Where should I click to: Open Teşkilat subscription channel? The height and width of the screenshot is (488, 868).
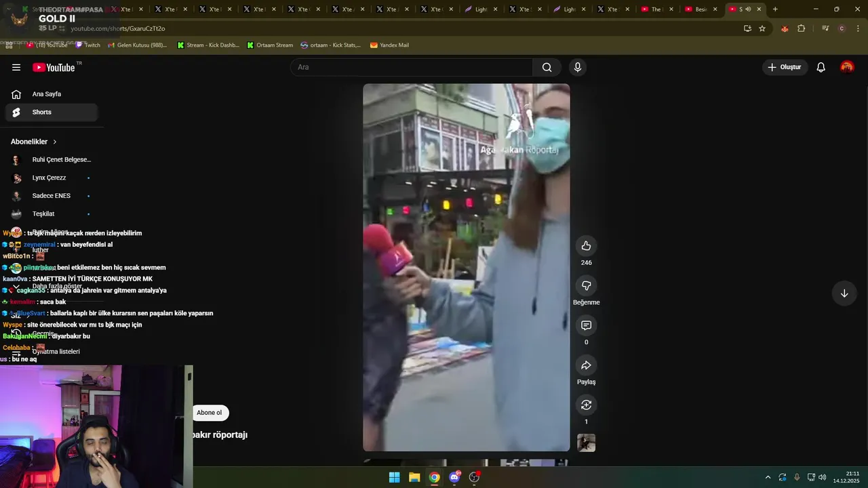point(52,214)
